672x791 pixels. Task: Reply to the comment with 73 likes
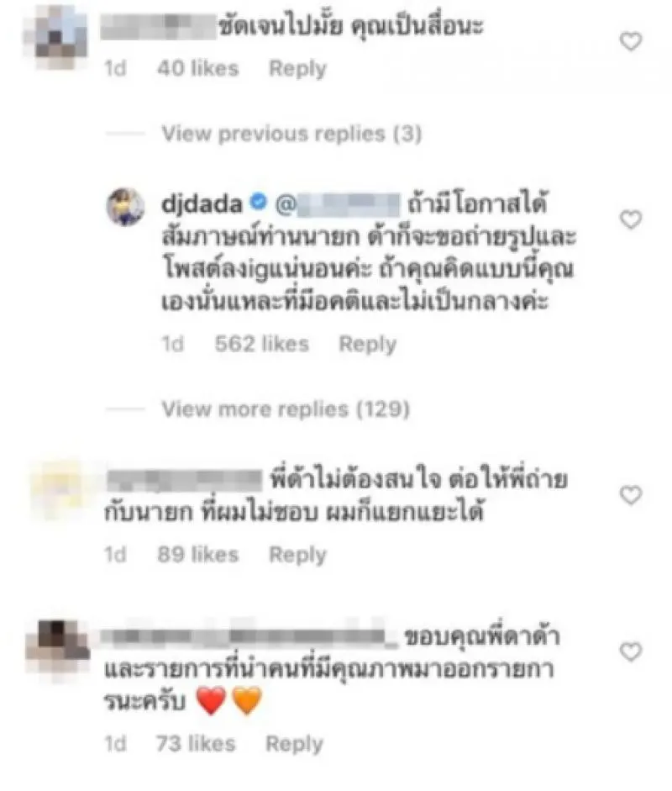tap(294, 744)
